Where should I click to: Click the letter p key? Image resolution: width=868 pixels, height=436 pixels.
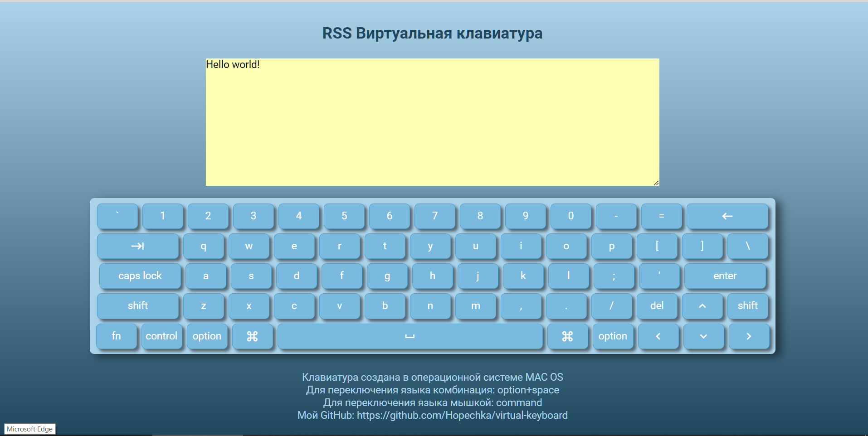611,246
